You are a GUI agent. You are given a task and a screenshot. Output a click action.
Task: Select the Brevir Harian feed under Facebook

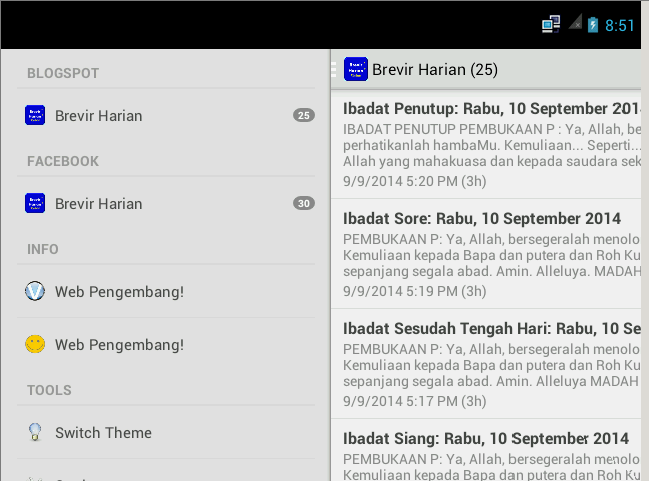tap(166, 204)
